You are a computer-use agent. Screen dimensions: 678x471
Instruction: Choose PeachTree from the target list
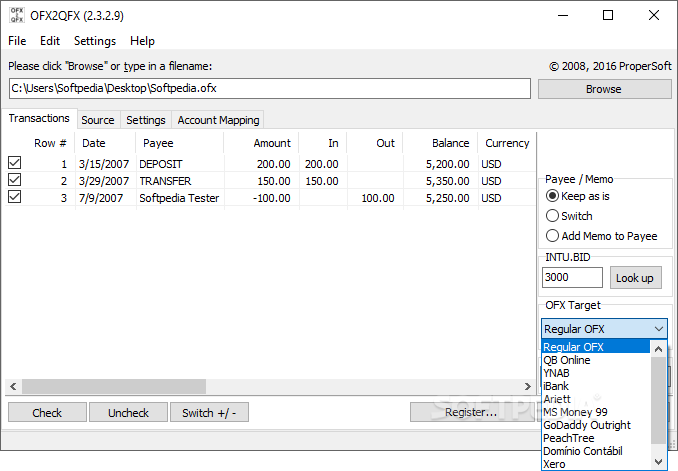click(x=596, y=438)
